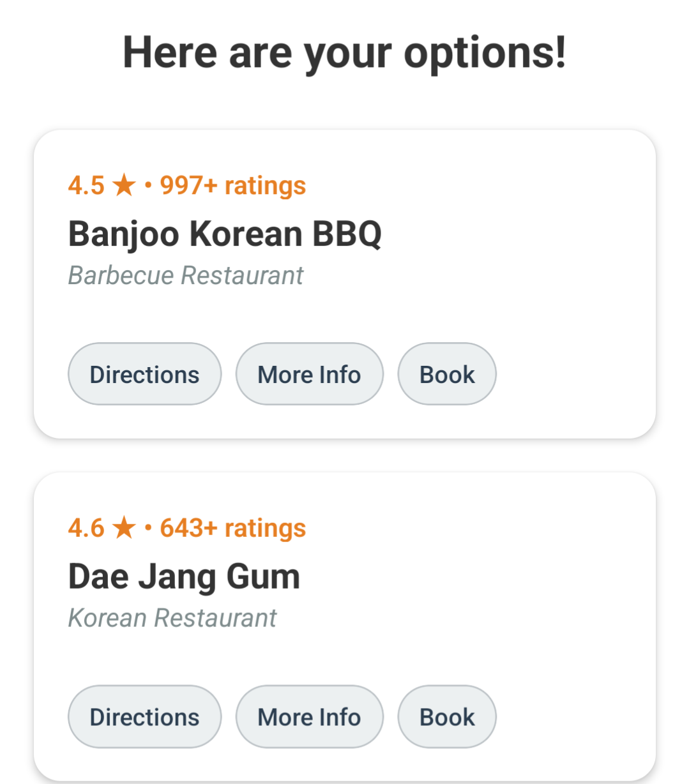Open More Info for Banjoo Korean BBQ
The image size is (689, 784).
[309, 374]
